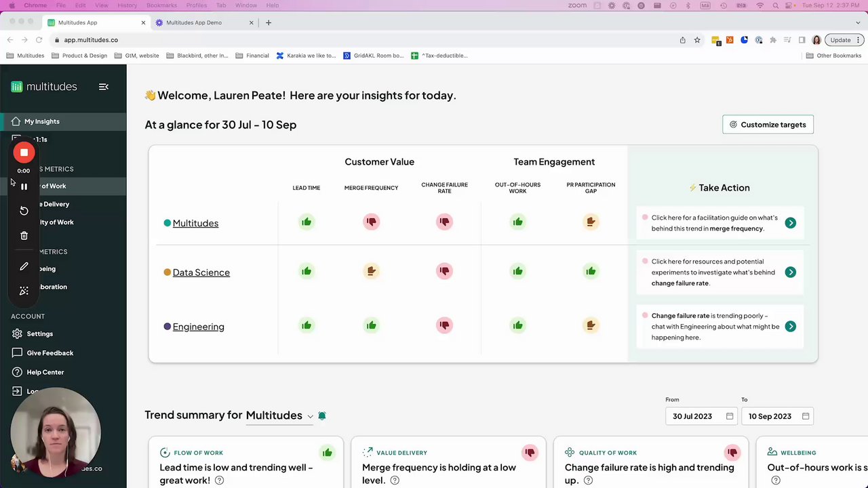
Task: Open Multitudes merge frequency action arrow
Action: click(790, 223)
